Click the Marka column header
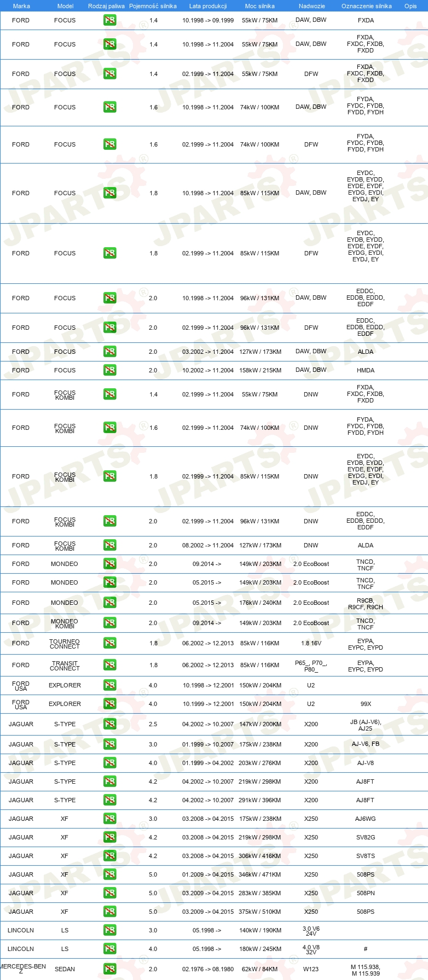This screenshot has height=980, width=428. (21, 6)
